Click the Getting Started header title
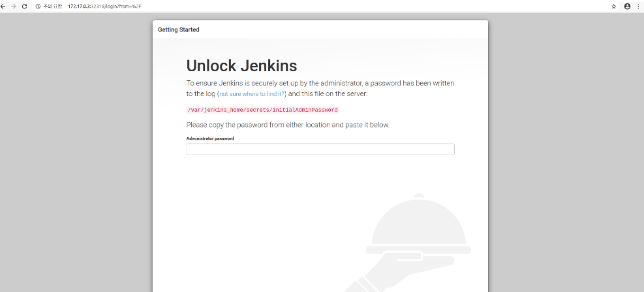Image resolution: width=644 pixels, height=292 pixels. tap(179, 29)
